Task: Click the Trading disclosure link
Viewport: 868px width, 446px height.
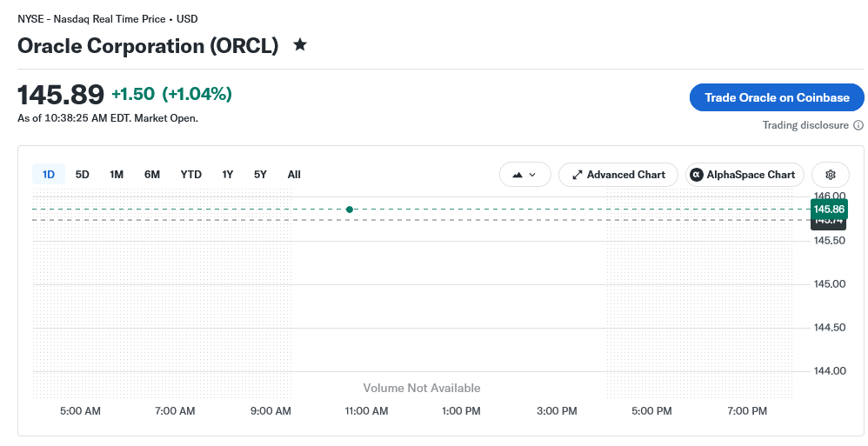Action: [805, 125]
